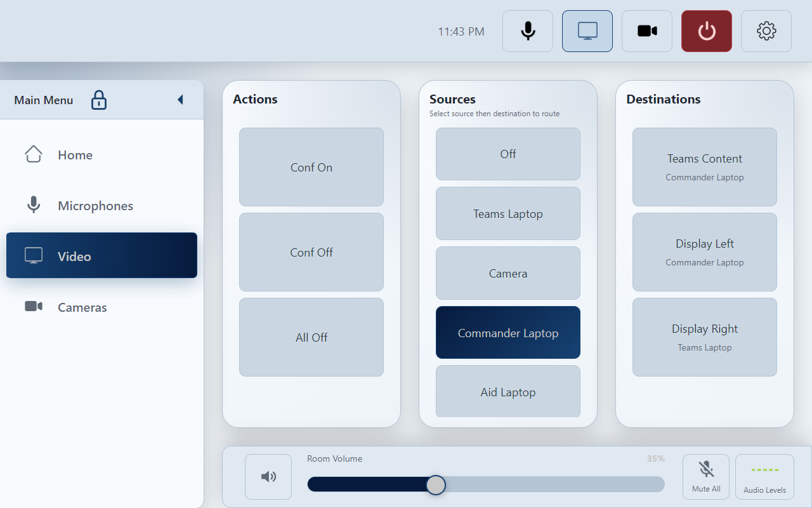This screenshot has width=812, height=508.
Task: Click the Room Volume slider handle
Action: click(436, 485)
